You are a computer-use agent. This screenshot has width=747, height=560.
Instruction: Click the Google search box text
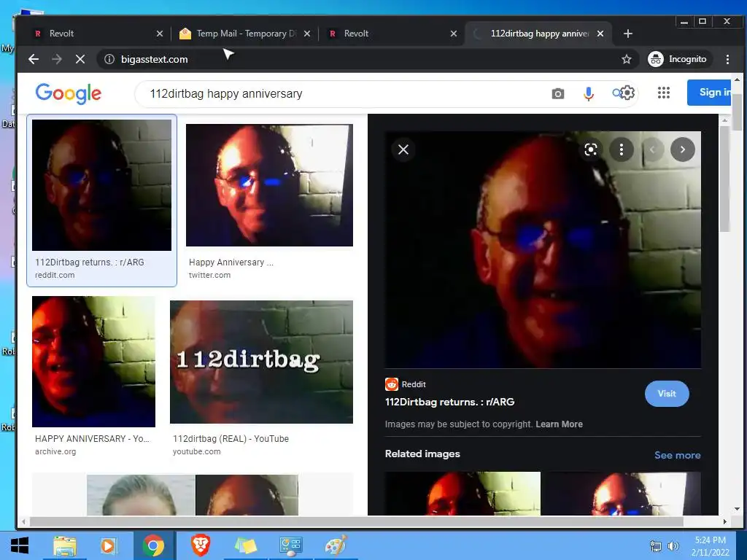[226, 94]
